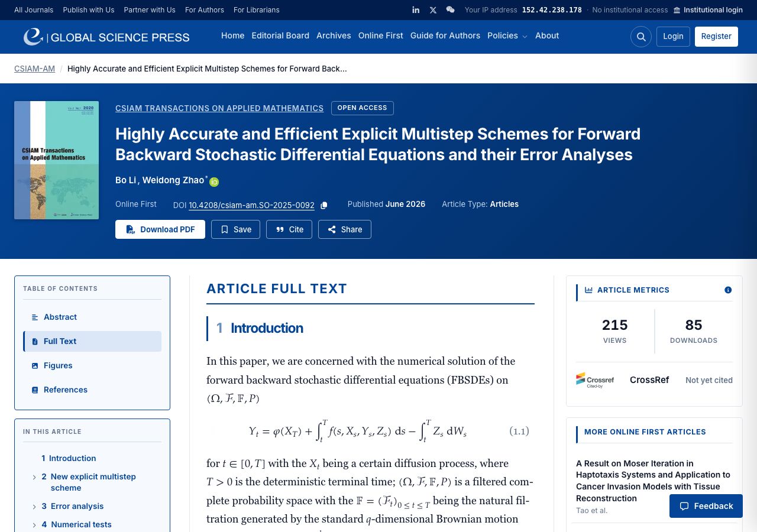The width and height of the screenshot is (757, 532).
Task: Open the Archives menu item
Action: 334,35
